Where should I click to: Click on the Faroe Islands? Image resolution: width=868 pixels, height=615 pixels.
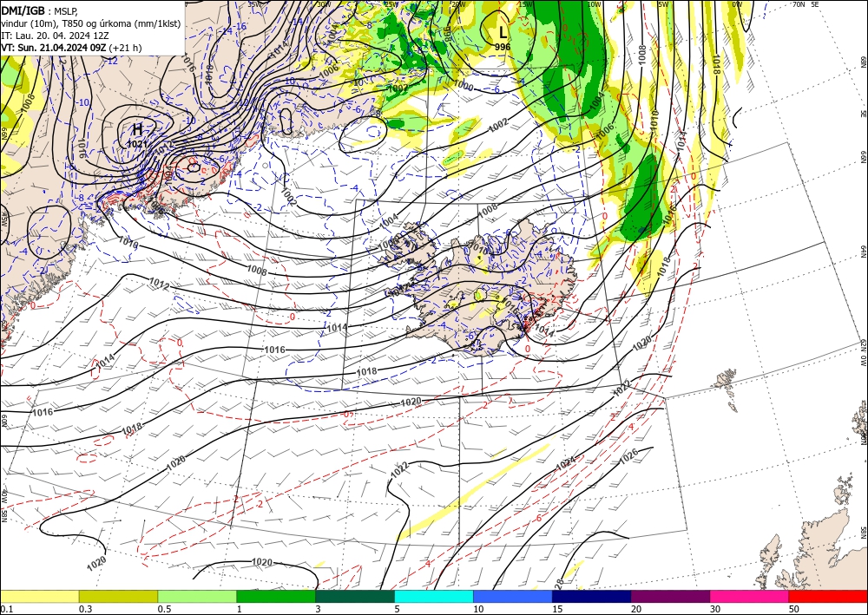pyautogui.click(x=725, y=387)
